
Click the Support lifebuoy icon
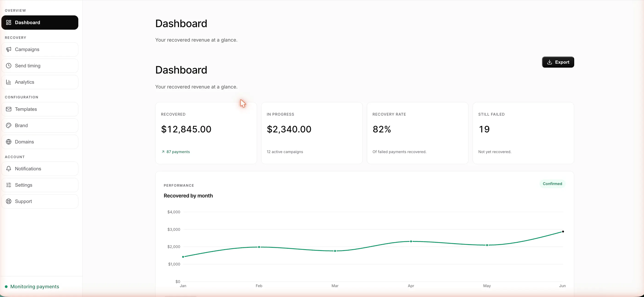pyautogui.click(x=8, y=201)
